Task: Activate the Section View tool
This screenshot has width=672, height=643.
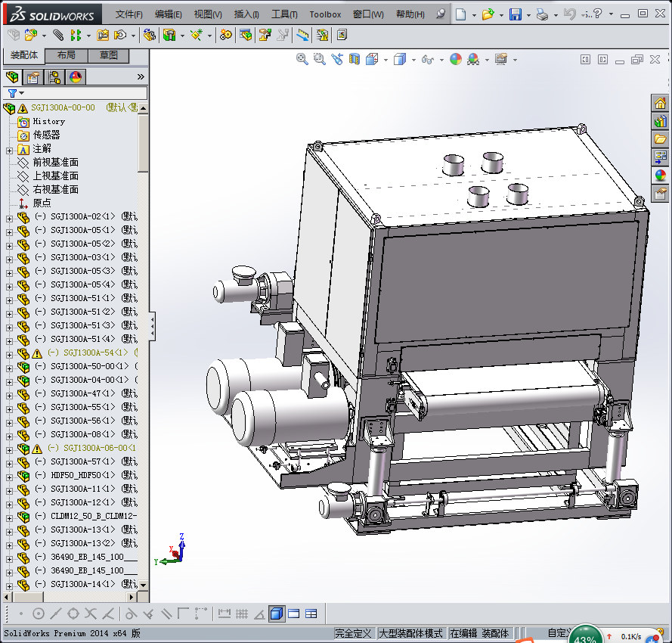Action: (354, 58)
